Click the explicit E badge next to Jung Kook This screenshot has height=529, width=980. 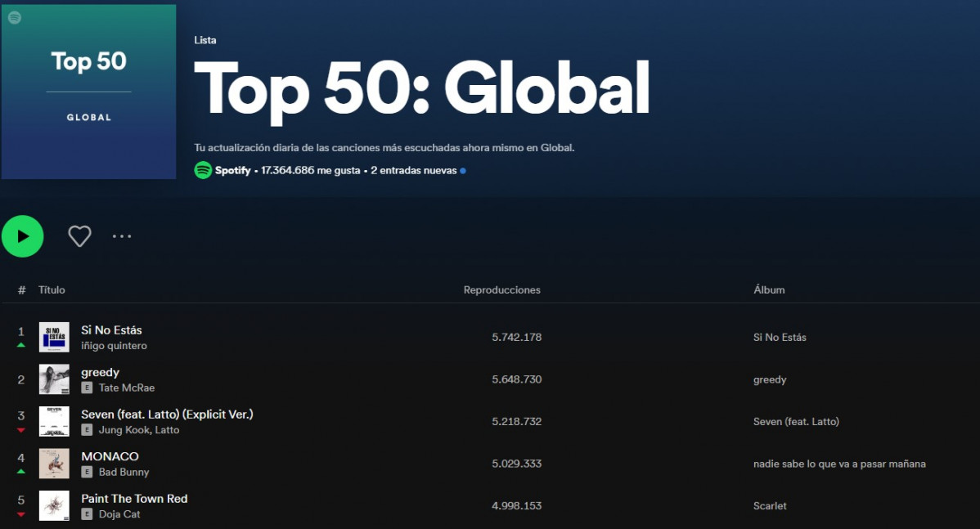point(87,430)
